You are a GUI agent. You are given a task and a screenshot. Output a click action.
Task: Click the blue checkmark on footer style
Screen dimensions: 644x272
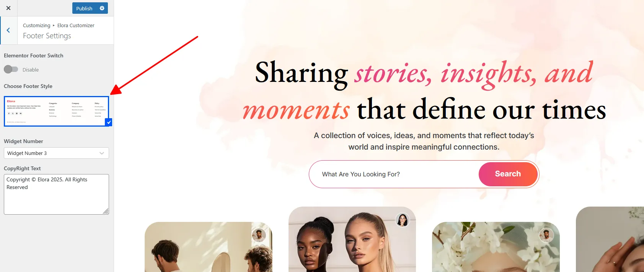pyautogui.click(x=109, y=122)
